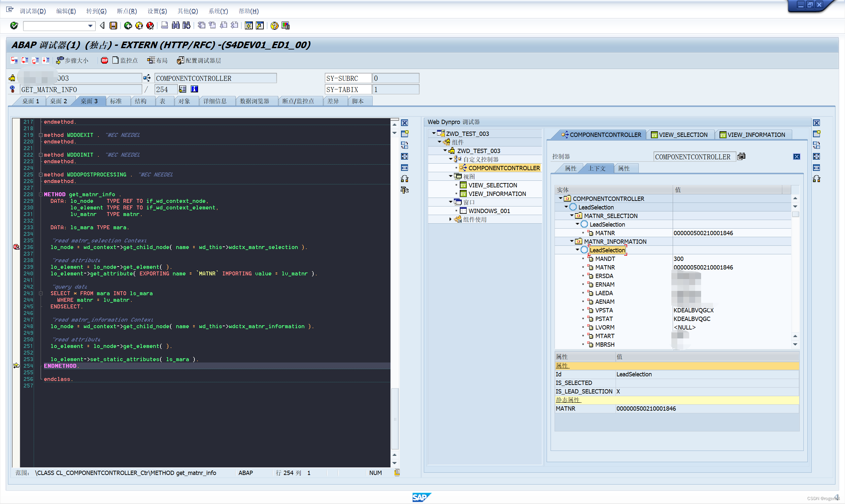Collapse the WDDOEXIT method fold at line 219
Image resolution: width=845 pixels, height=504 pixels.
click(40, 135)
